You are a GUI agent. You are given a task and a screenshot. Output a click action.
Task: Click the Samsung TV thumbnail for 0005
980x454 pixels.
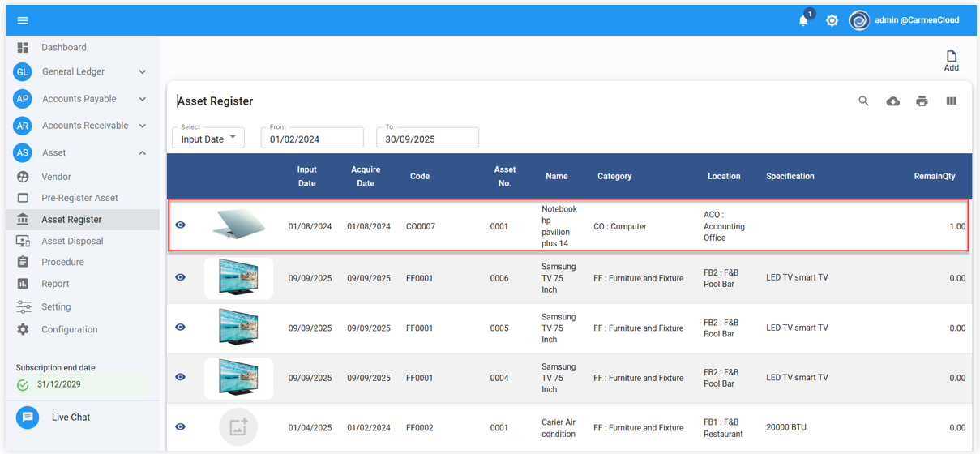tap(238, 328)
